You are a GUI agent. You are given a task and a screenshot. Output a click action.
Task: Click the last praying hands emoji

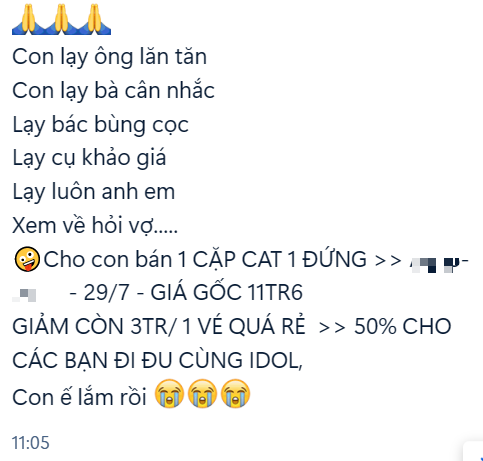pyautogui.click(x=94, y=19)
